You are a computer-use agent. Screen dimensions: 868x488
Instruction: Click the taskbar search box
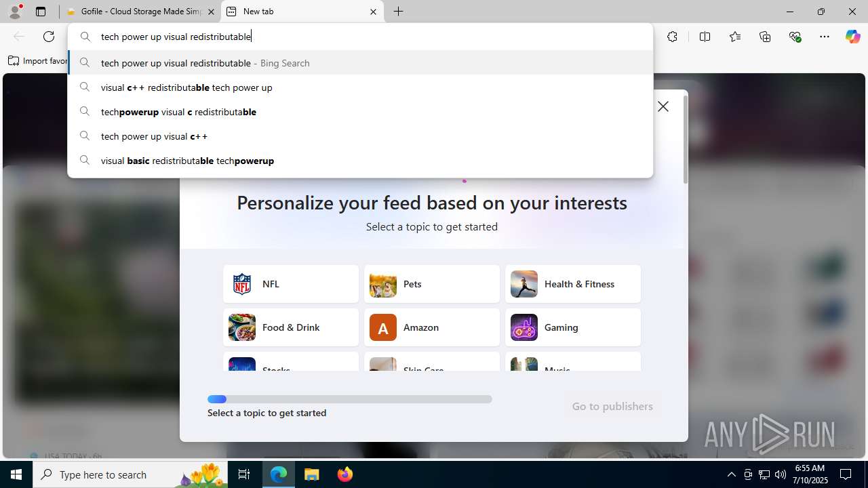click(x=130, y=474)
